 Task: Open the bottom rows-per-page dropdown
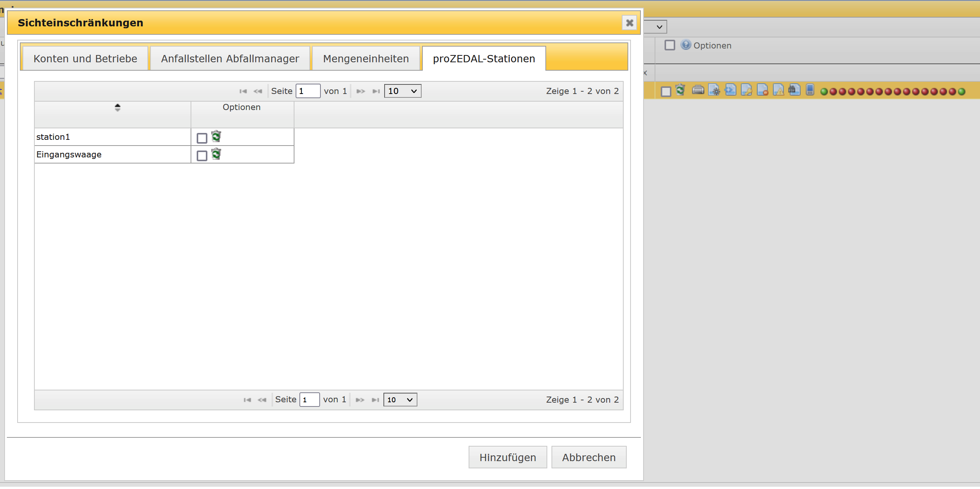pos(400,400)
